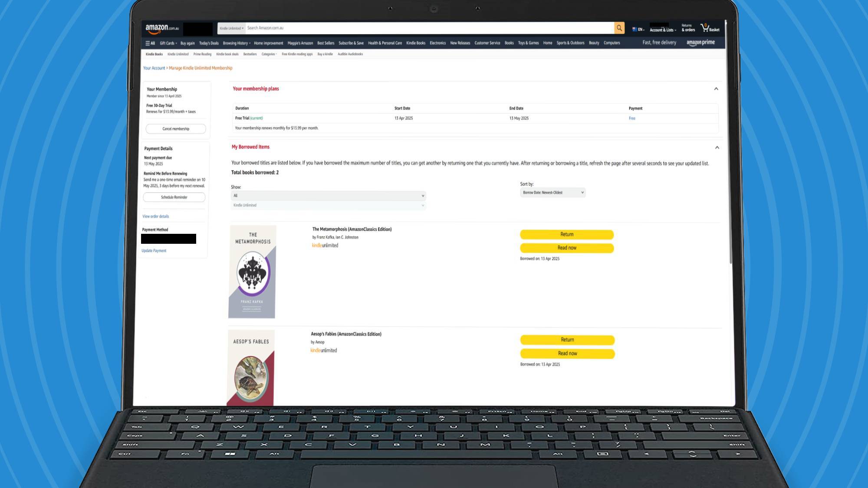Click the Amazon Prime logo banner
Viewport: 868px width, 488px height.
(x=700, y=43)
